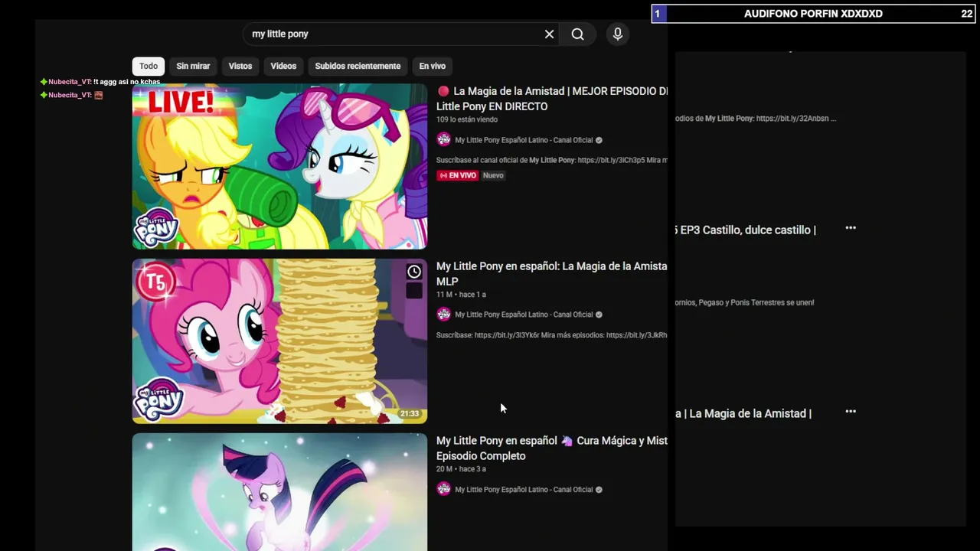The width and height of the screenshot is (980, 551).
Task: Open three-dot menu beside 'Castillo, dulce castillo'
Action: click(x=851, y=228)
